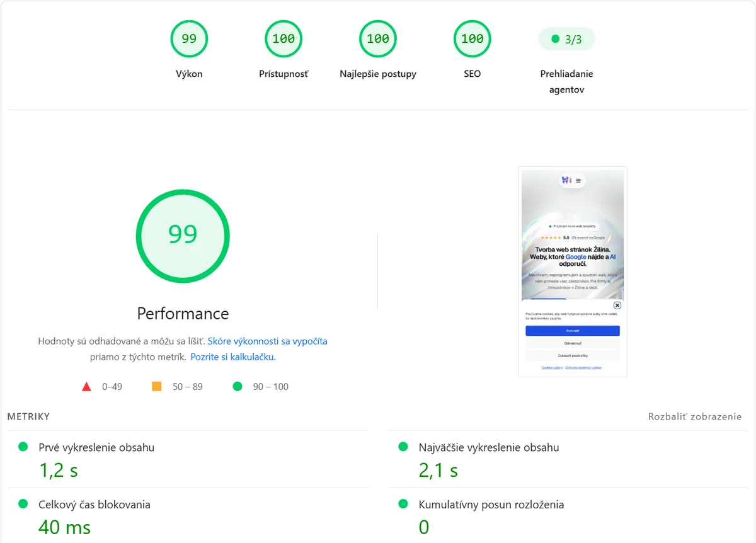Viewport: 756px width, 543px height.
Task: Click the orange square legend icon for 50–89
Action: [x=157, y=386]
